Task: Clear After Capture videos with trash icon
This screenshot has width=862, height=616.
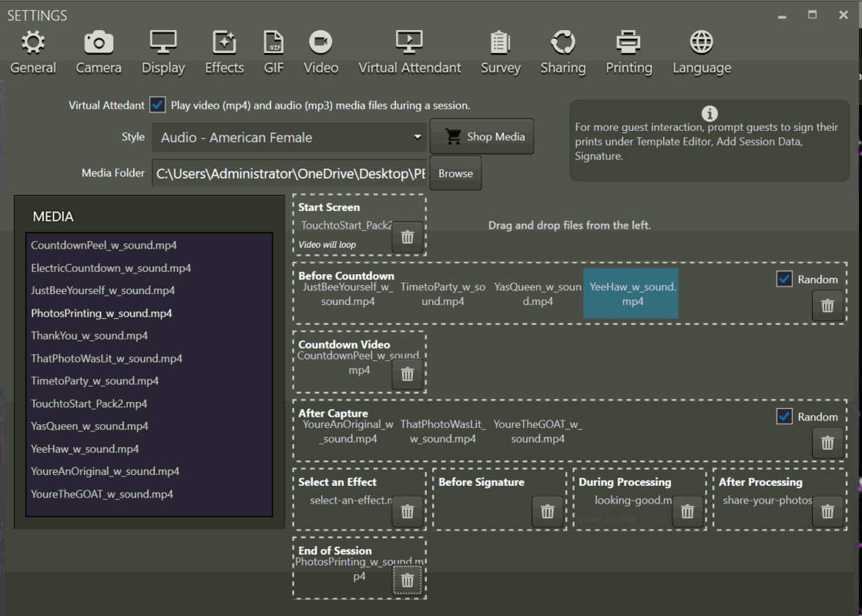Action: [827, 443]
